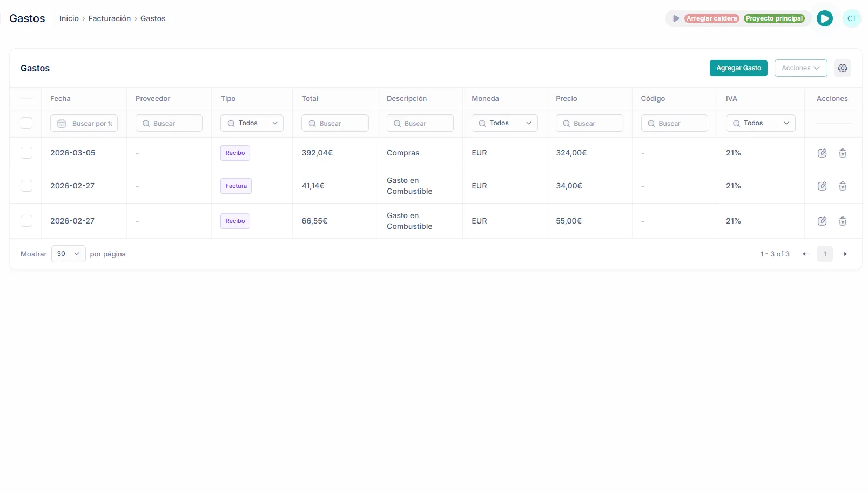Go to next page arrow
The height and width of the screenshot is (494, 868).
click(x=843, y=254)
